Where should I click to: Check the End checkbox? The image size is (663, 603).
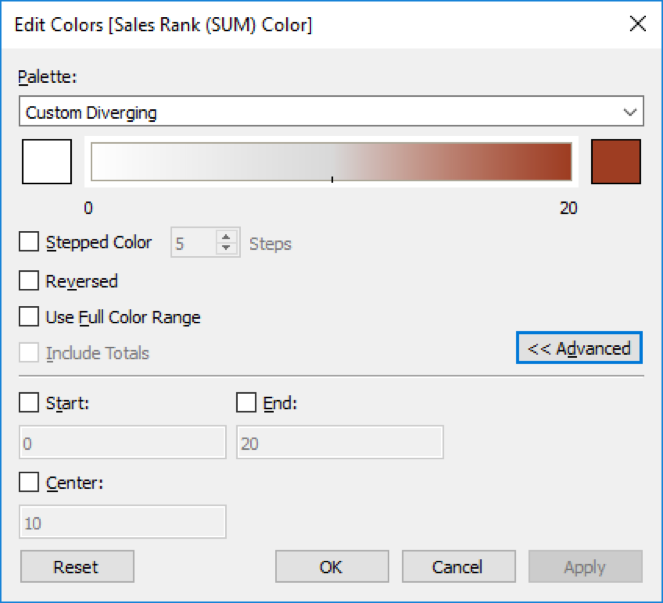[246, 403]
